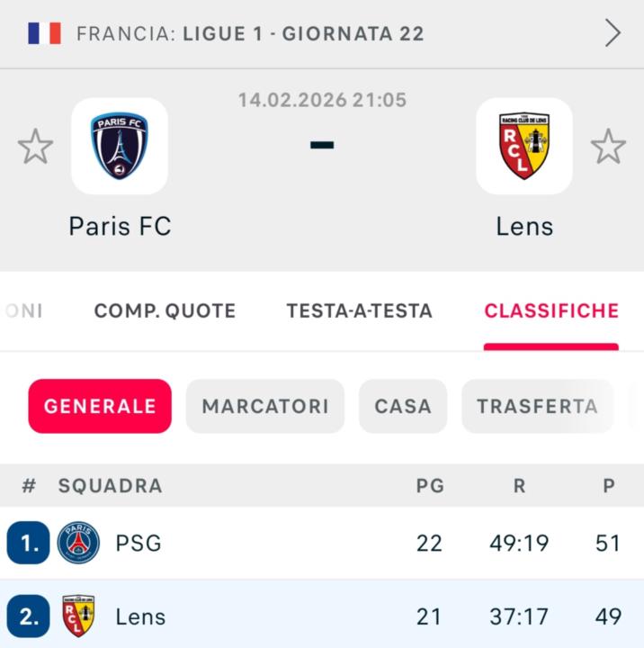The image size is (644, 648).
Task: Open the Testa-a-Testa tab
Action: click(359, 311)
